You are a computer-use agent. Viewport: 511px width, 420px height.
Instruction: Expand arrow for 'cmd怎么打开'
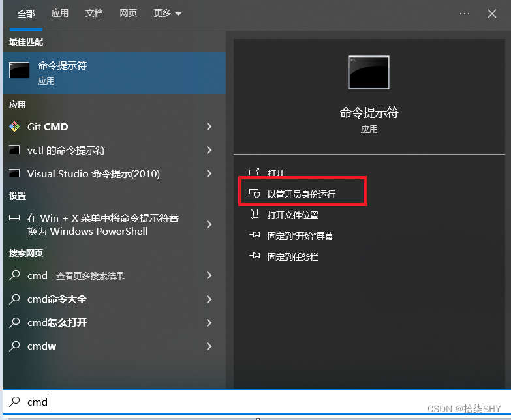pos(209,322)
